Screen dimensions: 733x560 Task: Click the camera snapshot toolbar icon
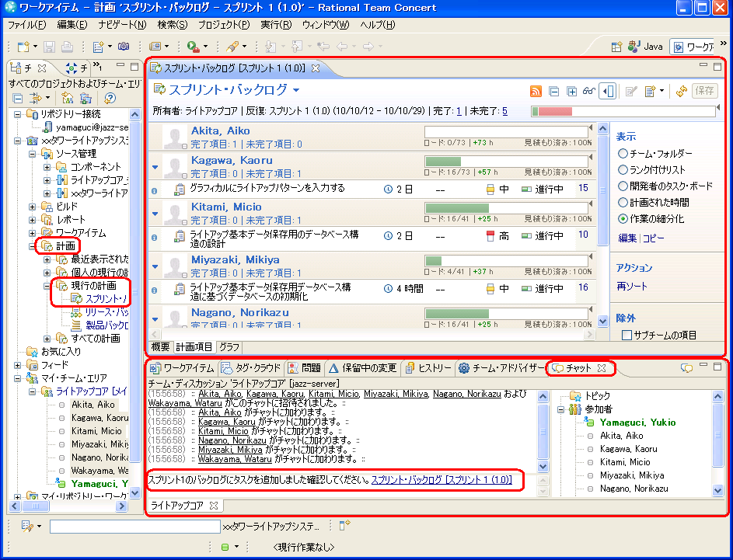pyautogui.click(x=124, y=47)
